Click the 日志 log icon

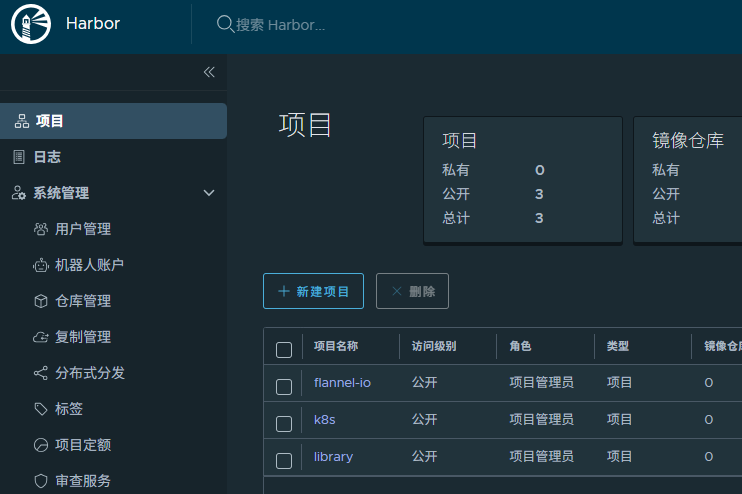[x=19, y=157]
